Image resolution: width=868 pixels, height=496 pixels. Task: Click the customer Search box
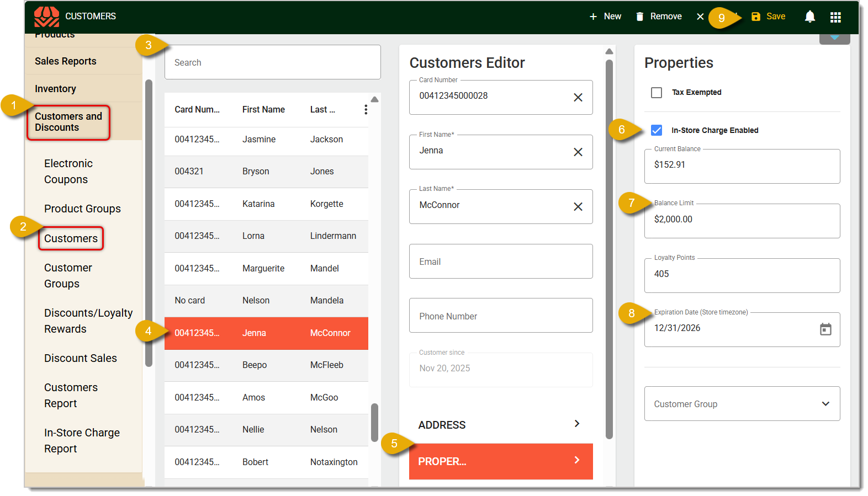pos(272,62)
